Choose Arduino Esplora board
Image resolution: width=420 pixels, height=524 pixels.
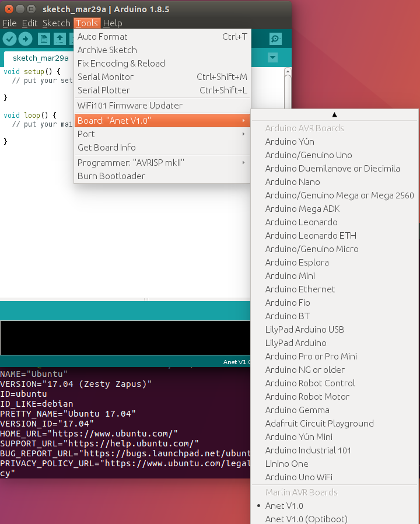click(335, 263)
